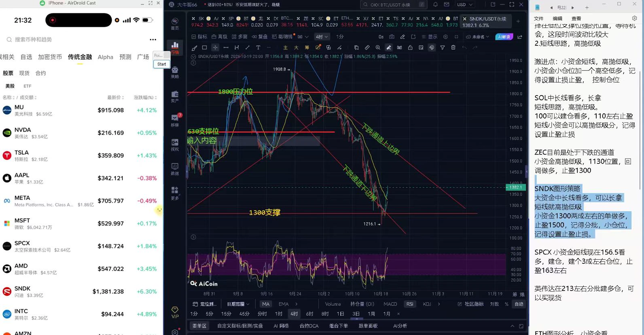The image size is (644, 335).
Task: Open the VIP sidebar icon
Action: (175, 312)
